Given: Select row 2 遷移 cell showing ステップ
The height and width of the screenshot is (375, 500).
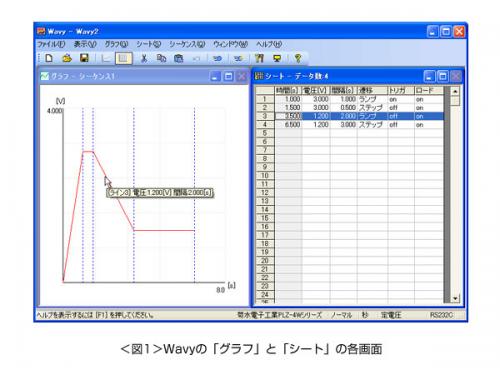Looking at the screenshot, I should point(372,108).
